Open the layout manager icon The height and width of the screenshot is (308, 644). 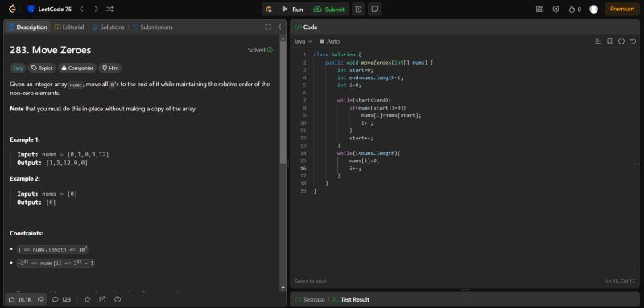click(539, 9)
